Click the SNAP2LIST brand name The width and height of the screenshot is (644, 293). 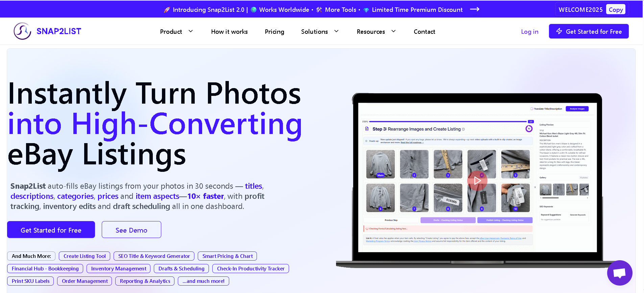[59, 31]
